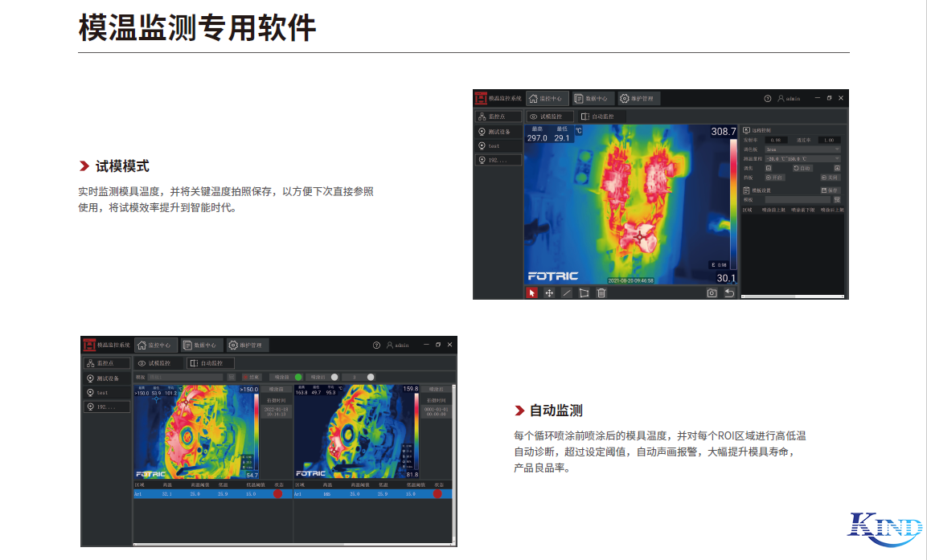Image resolution: width=927 pixels, height=560 pixels.
Task: Expand the 测温量程 temperature range dropdown
Action: point(802,159)
